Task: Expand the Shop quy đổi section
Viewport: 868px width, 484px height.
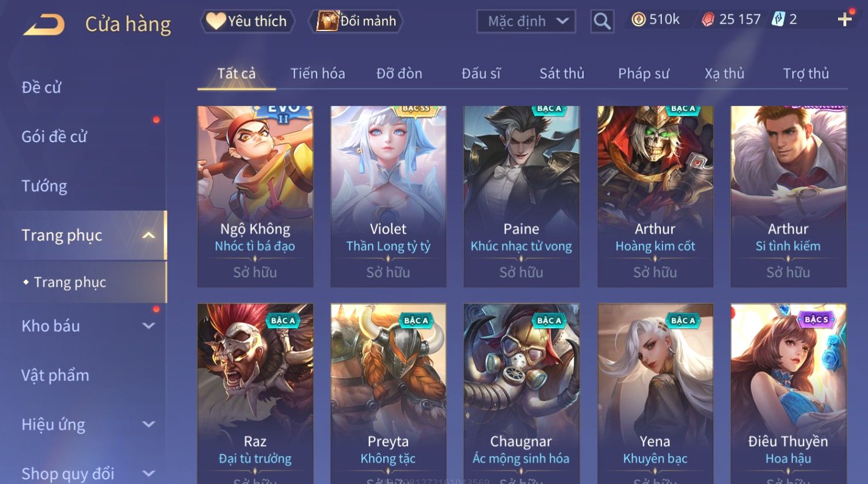Action: tap(149, 474)
